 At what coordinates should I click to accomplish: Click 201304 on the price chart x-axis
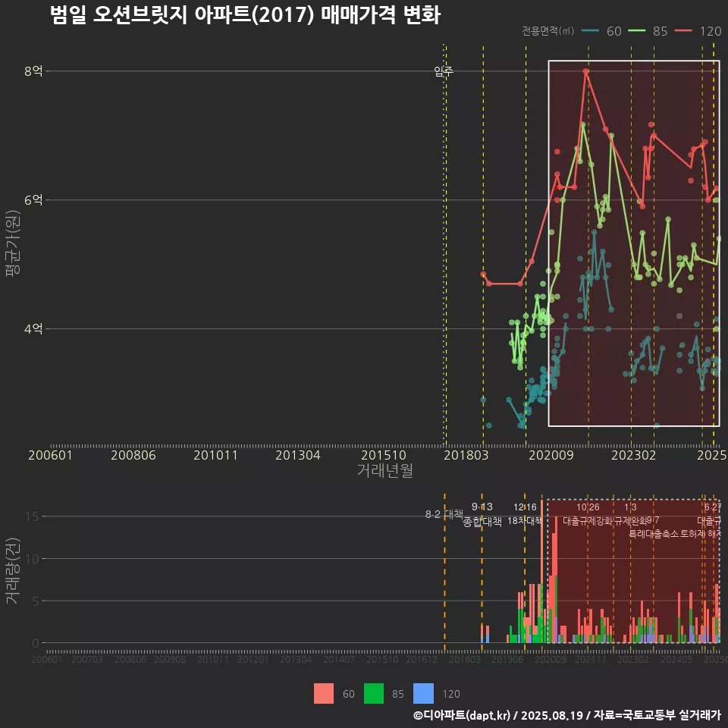297,455
